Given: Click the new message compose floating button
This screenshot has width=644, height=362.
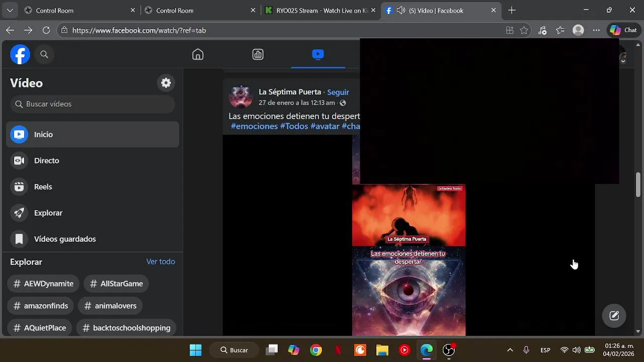Looking at the screenshot, I should (x=614, y=316).
